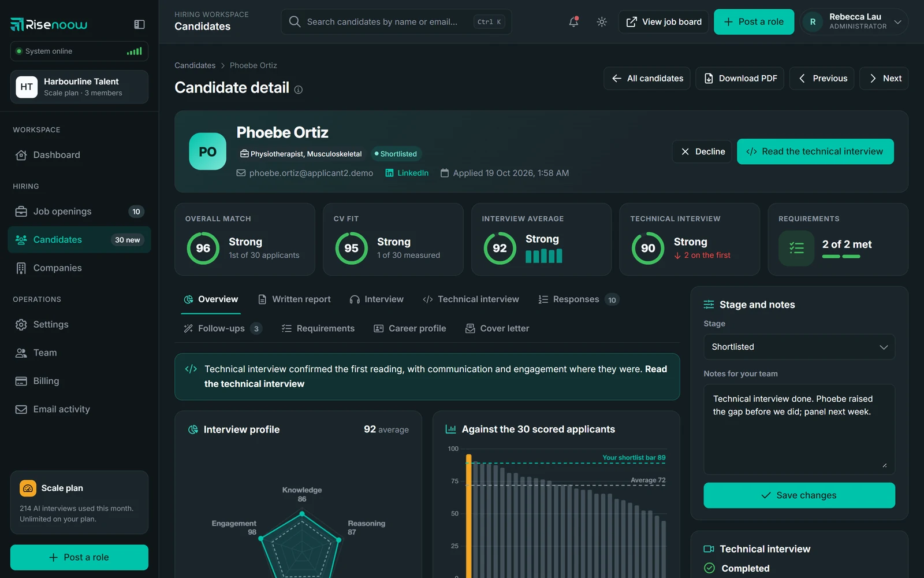
Task: Open the Harbourline Talent workspace switcher
Action: point(79,87)
